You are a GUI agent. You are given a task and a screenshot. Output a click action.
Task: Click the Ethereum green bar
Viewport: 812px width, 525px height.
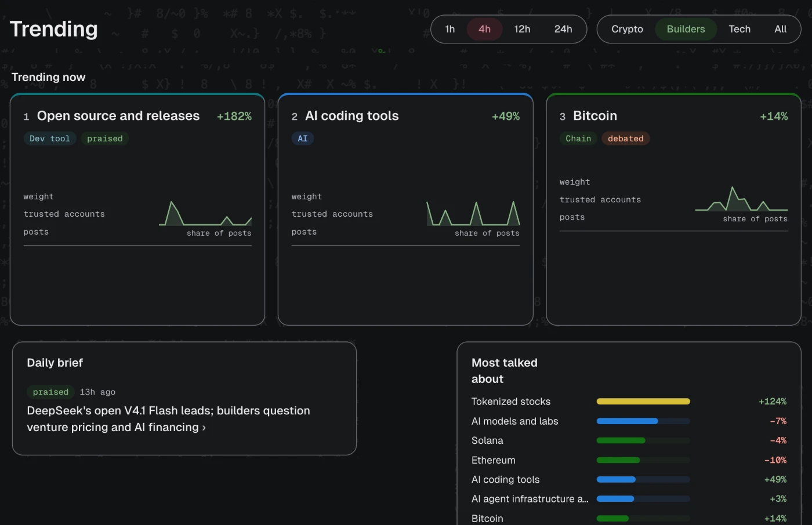(x=618, y=460)
